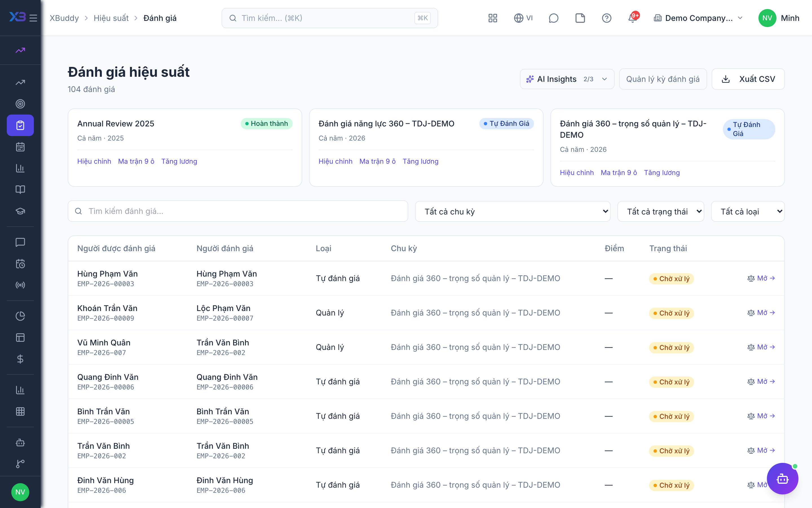This screenshot has width=812, height=508.
Task: Expand the AI Insights 2/3 dropdown
Action: (x=567, y=79)
